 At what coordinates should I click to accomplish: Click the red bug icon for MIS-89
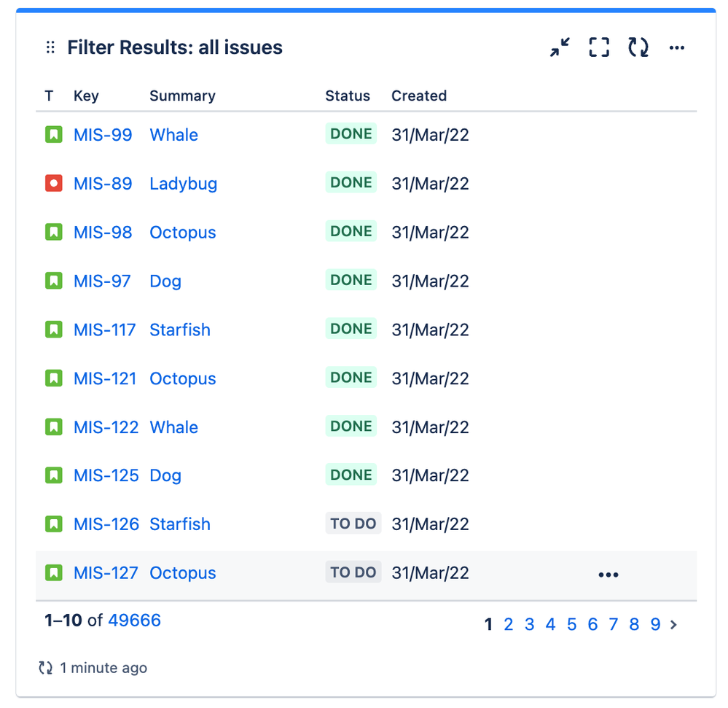53,183
